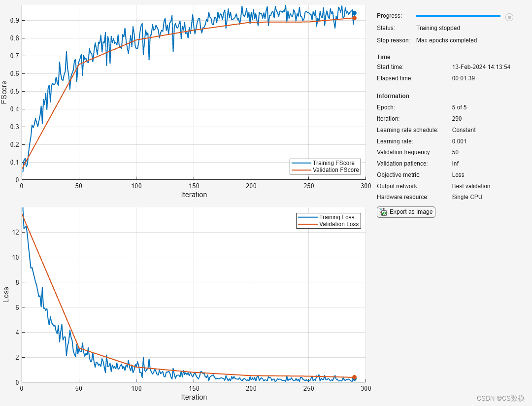The image size is (532, 406).
Task: Click the final validation FScore marker dot
Action: coord(354,18)
